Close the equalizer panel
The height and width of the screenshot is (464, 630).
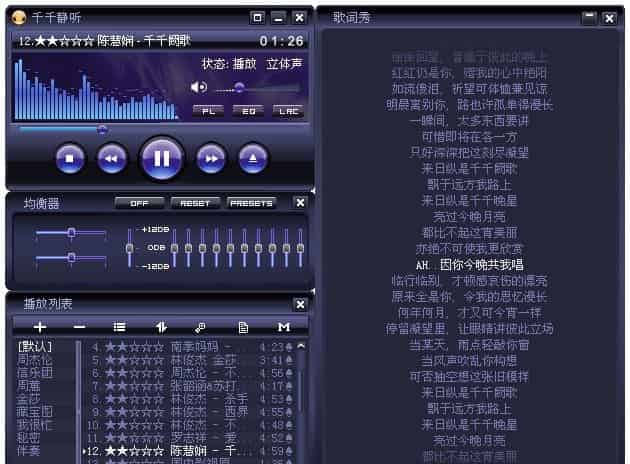[300, 202]
